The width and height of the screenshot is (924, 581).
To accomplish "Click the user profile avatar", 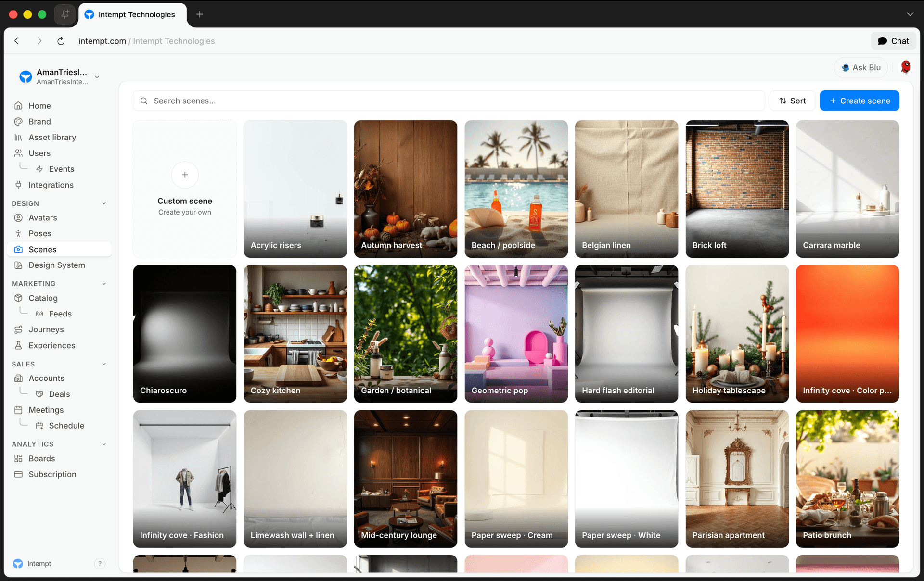I will [905, 67].
